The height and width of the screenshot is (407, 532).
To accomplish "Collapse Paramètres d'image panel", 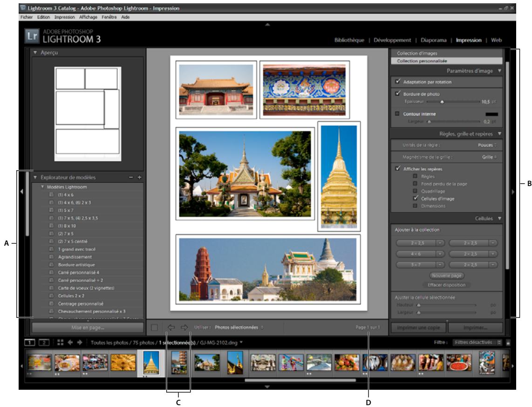I will [x=499, y=70].
